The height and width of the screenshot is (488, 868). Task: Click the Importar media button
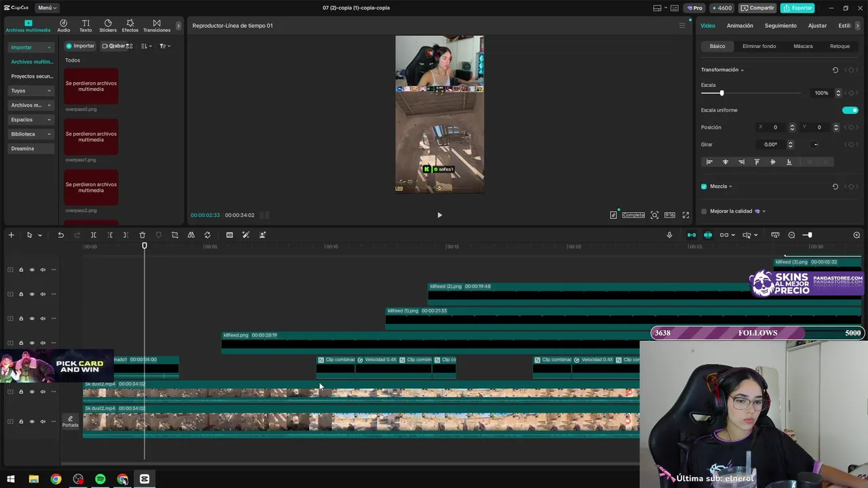(80, 46)
